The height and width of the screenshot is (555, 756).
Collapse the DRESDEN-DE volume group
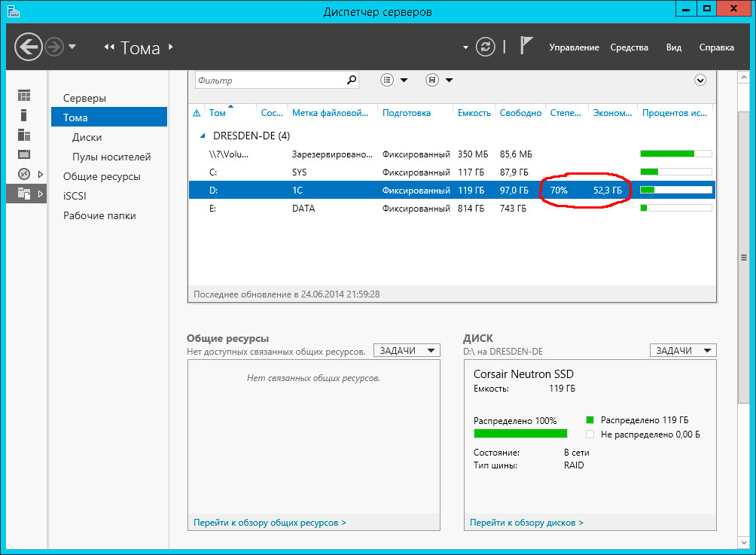[x=201, y=136]
